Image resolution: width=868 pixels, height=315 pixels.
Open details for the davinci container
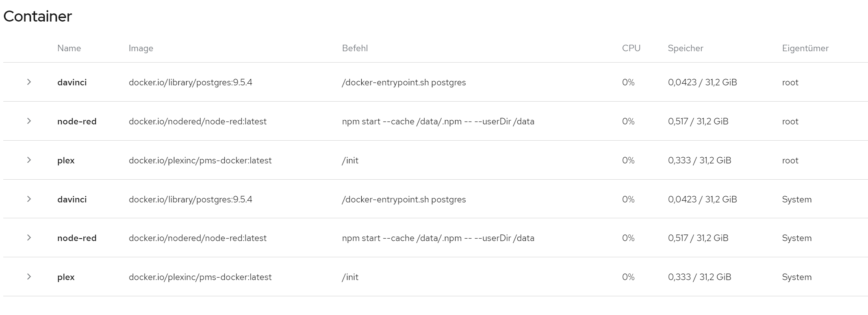(x=72, y=82)
